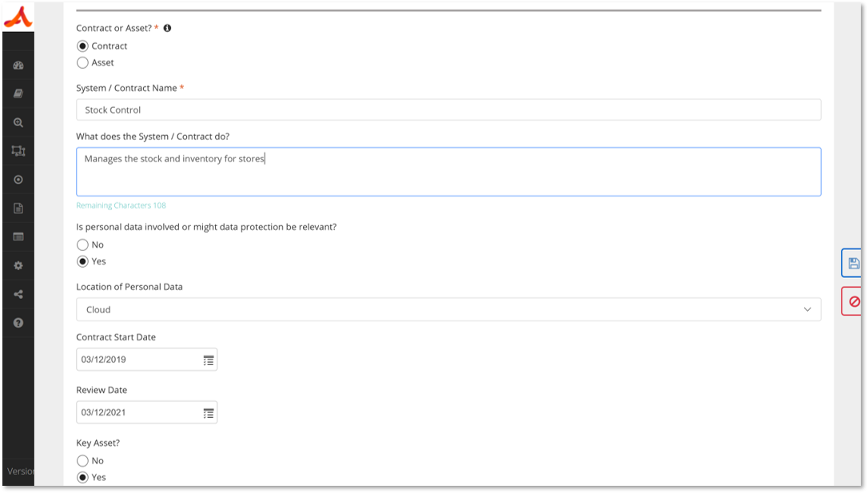868x493 pixels.
Task: Click the book icon in sidebar
Action: coord(18,94)
